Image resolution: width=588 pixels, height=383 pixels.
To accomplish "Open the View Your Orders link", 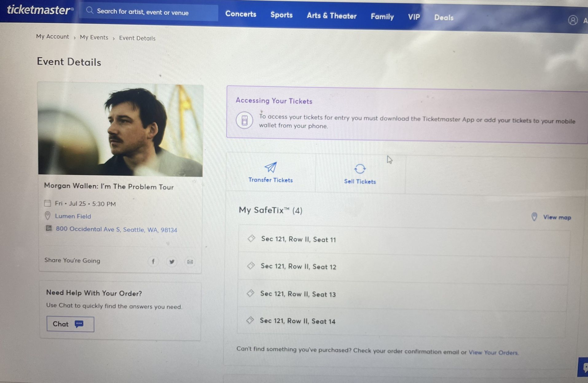I will click(493, 352).
